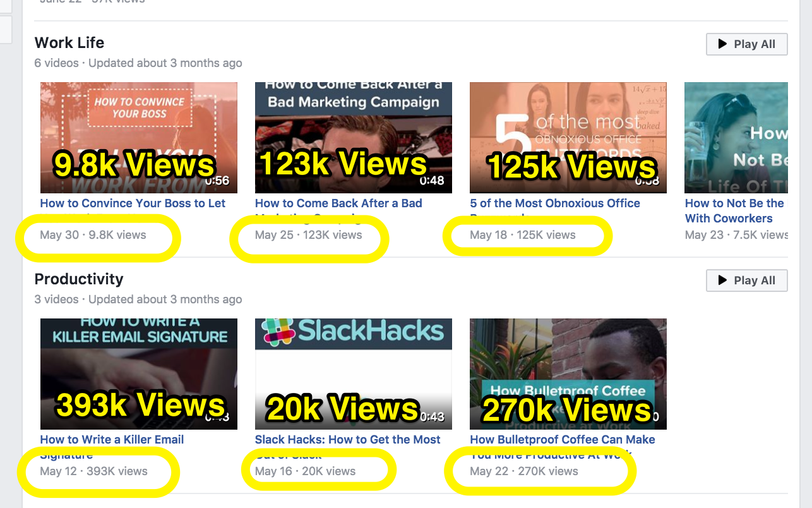Click the link 'How to Convince Your Boss to Let'

(133, 203)
